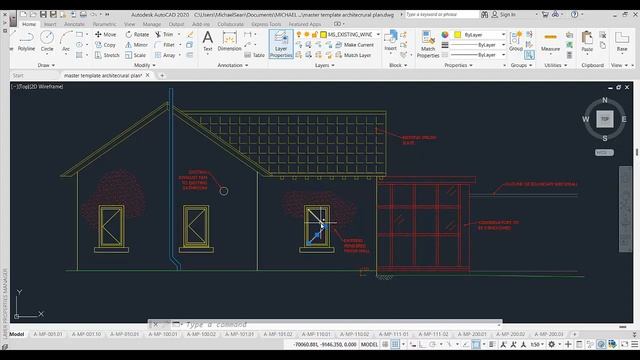This screenshot has height=360, width=640.
Task: Click the TOP face of the ViewCube
Action: tap(605, 119)
